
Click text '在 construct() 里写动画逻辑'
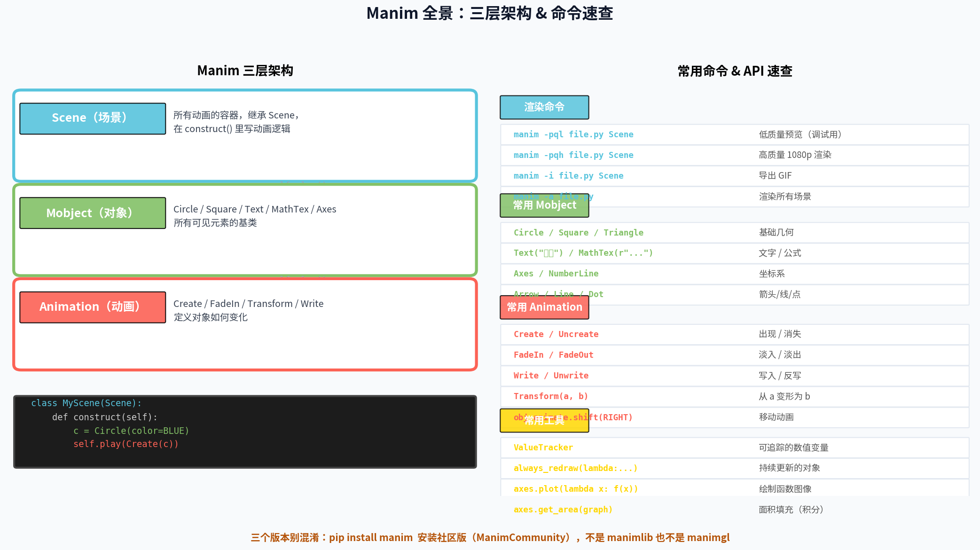pos(232,129)
